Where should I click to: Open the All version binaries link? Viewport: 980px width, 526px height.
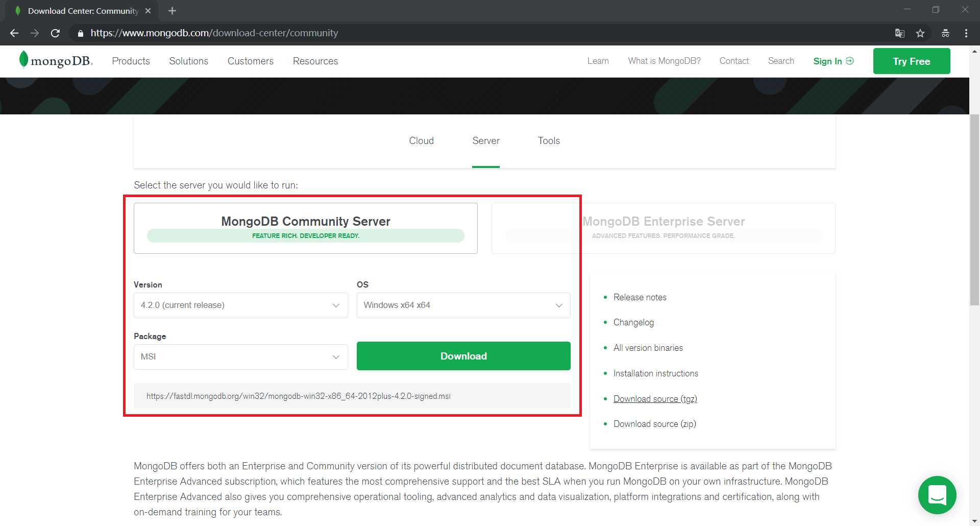648,348
